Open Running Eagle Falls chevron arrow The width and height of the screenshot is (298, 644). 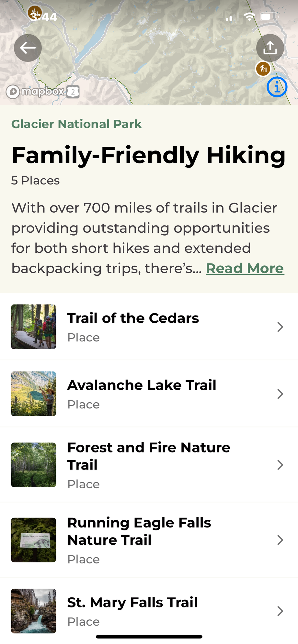pos(280,540)
